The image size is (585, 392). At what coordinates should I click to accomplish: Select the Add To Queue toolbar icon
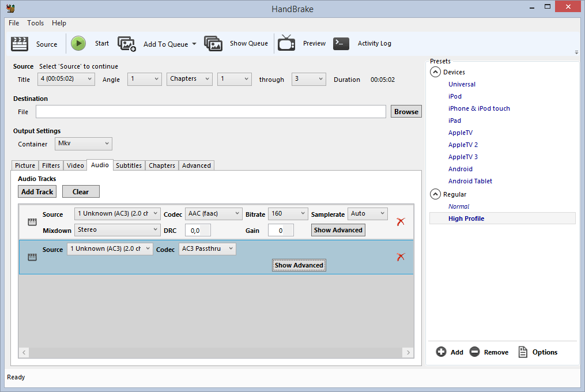tap(127, 43)
